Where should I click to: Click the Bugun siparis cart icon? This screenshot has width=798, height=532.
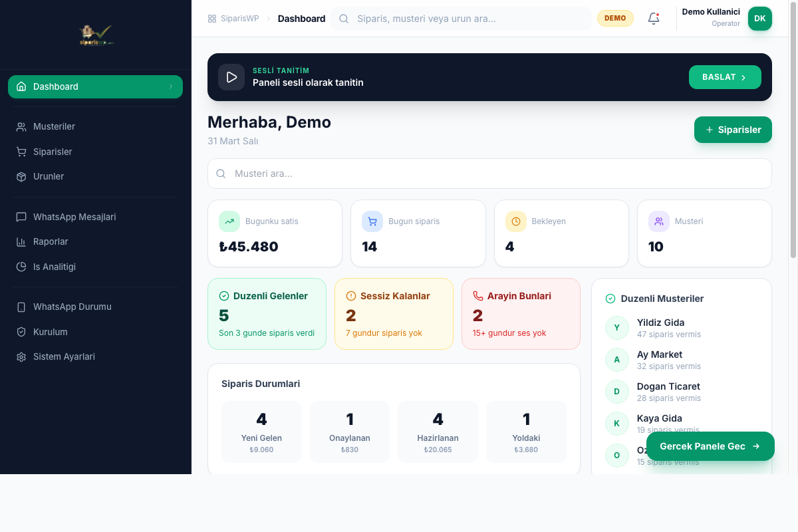pos(372,221)
